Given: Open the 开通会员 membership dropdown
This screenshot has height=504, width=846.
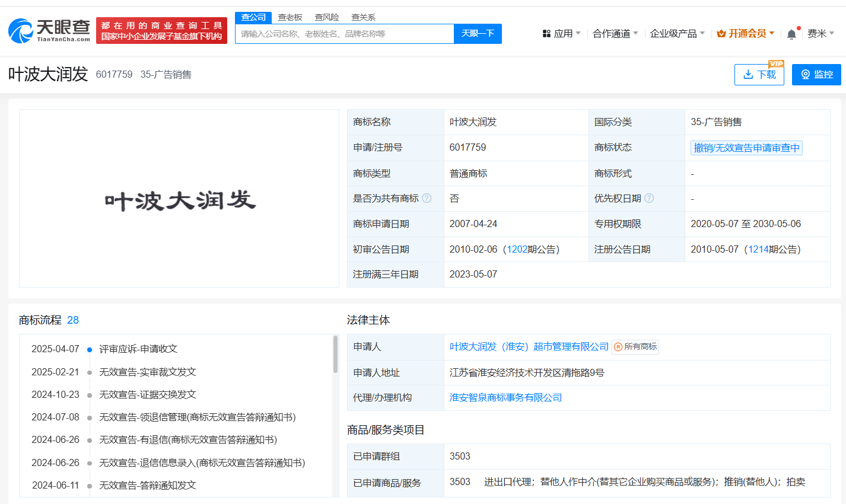Looking at the screenshot, I should coord(746,34).
